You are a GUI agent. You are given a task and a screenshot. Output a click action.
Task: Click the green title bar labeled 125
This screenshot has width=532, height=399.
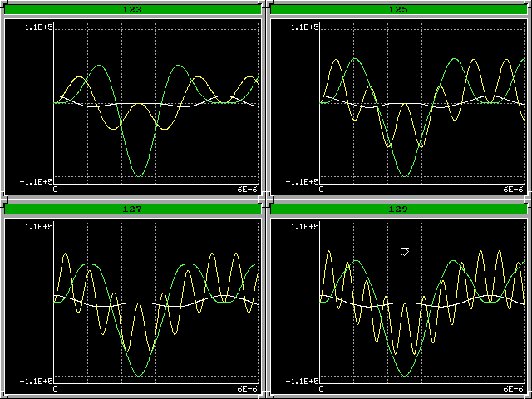pos(398,9)
